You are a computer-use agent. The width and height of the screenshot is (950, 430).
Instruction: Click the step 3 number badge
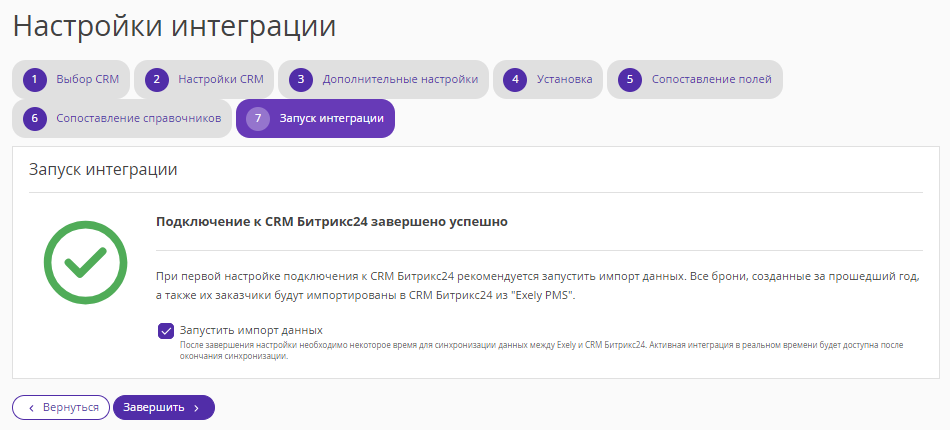[301, 79]
